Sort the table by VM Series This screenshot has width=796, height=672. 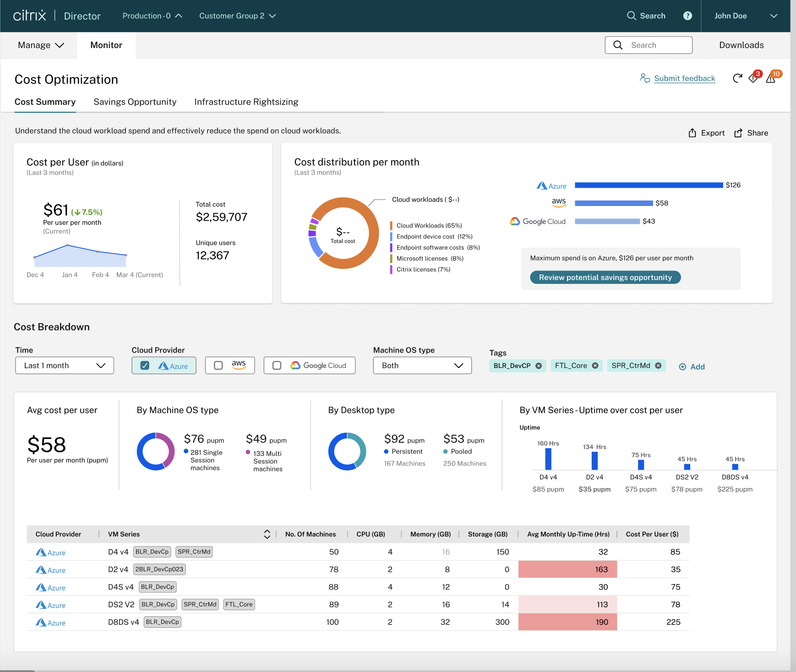[267, 534]
